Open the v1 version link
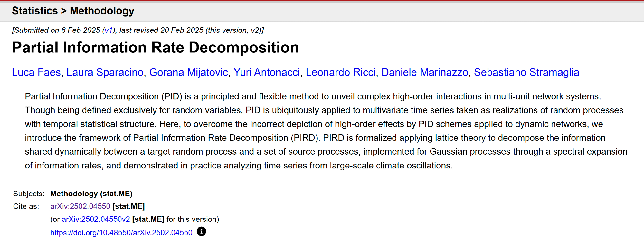Screen dimensions: 644x244 coord(109,30)
